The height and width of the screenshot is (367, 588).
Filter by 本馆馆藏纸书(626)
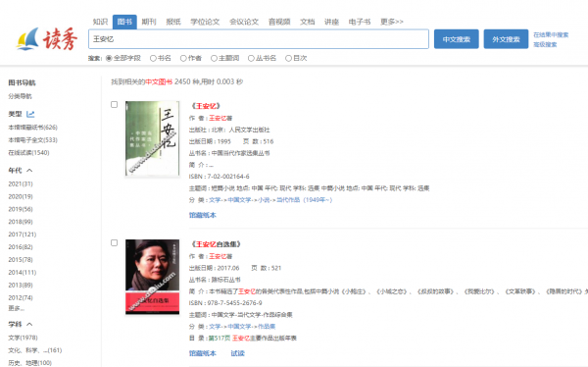33,128
